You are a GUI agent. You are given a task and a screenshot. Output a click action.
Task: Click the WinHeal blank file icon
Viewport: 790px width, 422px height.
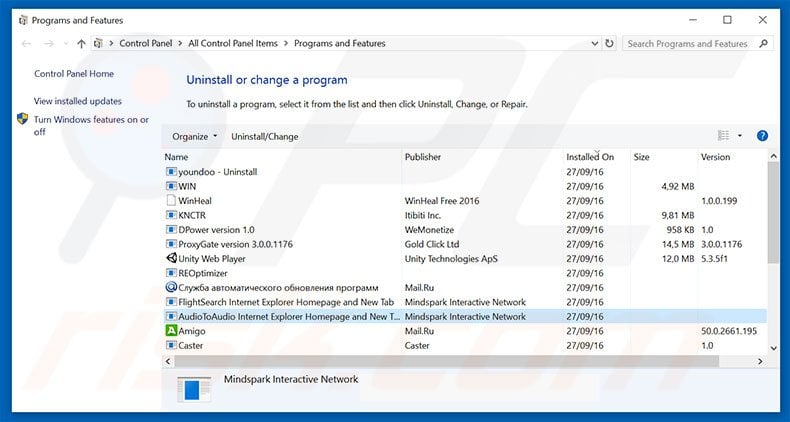click(x=171, y=200)
